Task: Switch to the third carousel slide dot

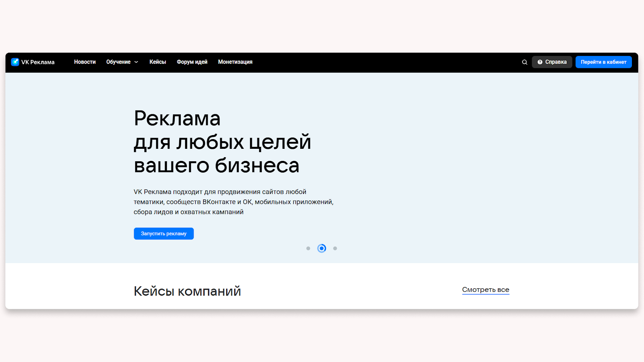Action: [x=335, y=249]
